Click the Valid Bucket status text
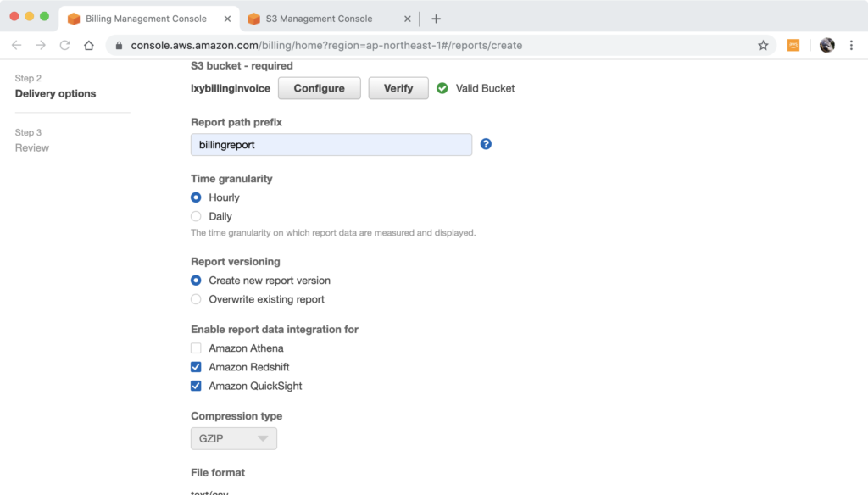868x495 pixels. pos(485,89)
